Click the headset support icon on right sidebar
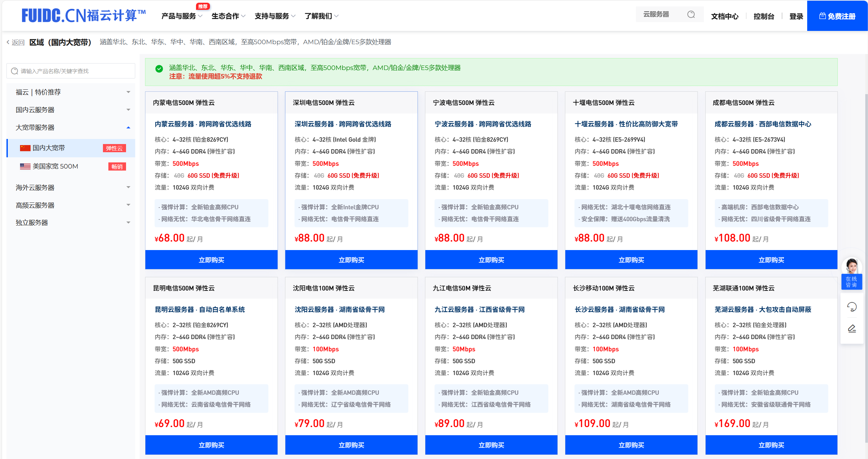 pos(852,307)
